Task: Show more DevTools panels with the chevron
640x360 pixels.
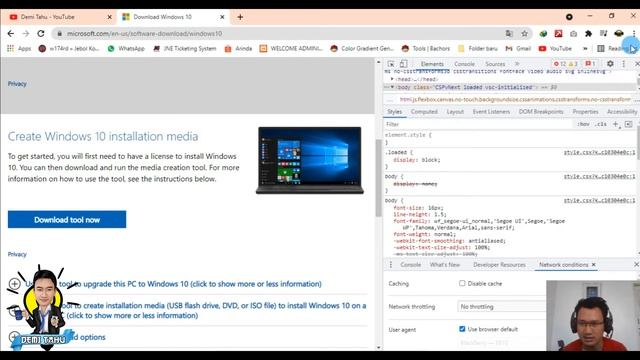Action: pos(517,64)
